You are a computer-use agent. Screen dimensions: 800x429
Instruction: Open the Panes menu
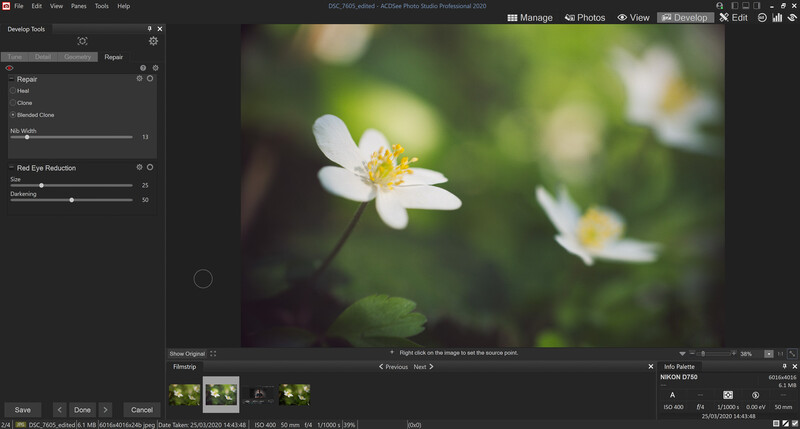click(79, 6)
